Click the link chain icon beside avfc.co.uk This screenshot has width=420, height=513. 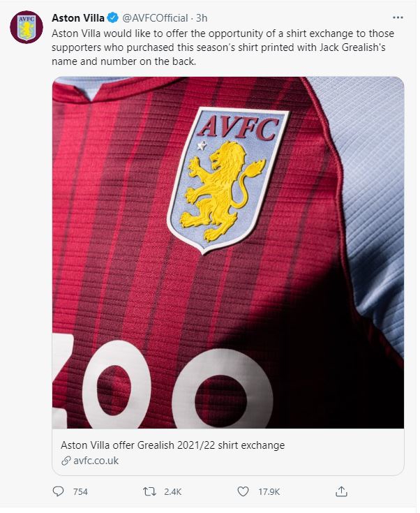coord(66,461)
